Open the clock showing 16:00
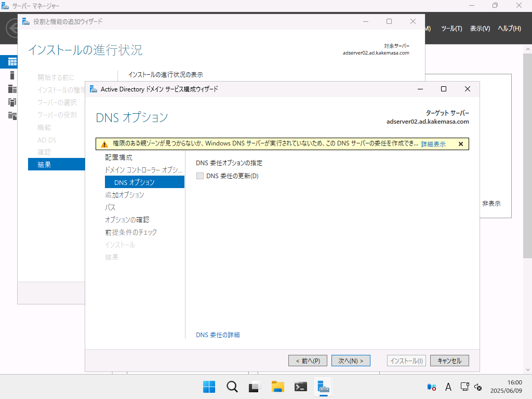 (506, 387)
